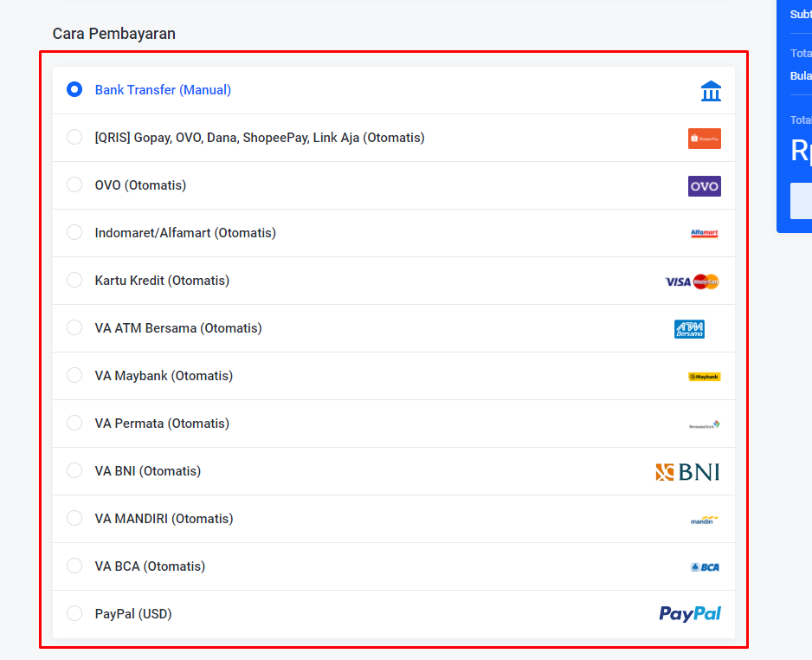
Task: Click the PayPal logo
Action: pos(690,614)
